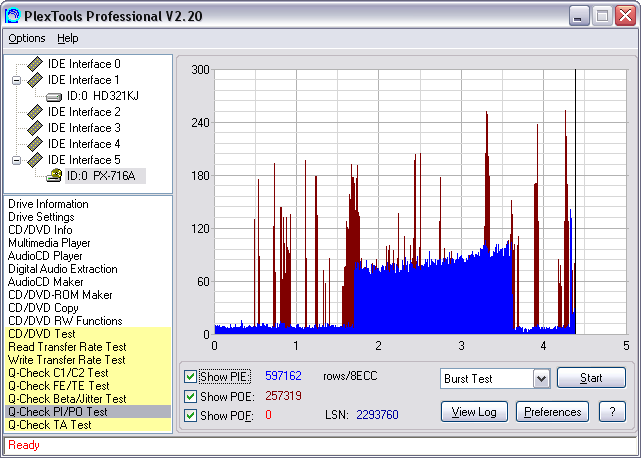Click the PlexTools title bar app icon
Viewport: 641px width, 458px height.
(12, 16)
